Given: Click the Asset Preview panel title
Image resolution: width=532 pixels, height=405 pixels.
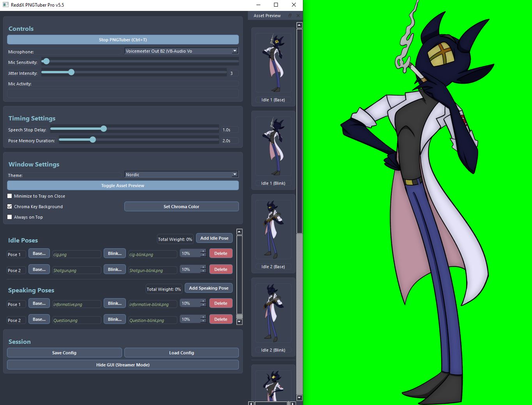Looking at the screenshot, I should click(267, 16).
